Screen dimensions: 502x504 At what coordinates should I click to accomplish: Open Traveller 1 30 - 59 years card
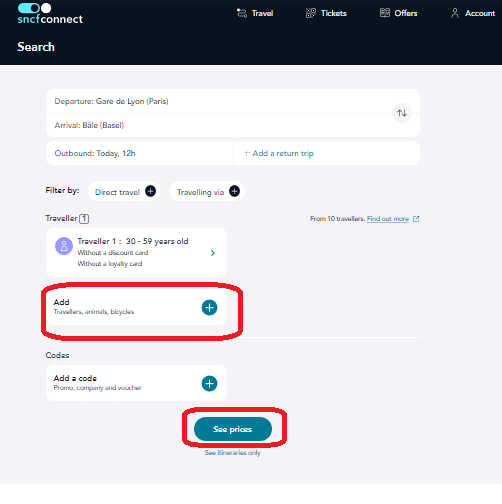pyautogui.click(x=136, y=252)
